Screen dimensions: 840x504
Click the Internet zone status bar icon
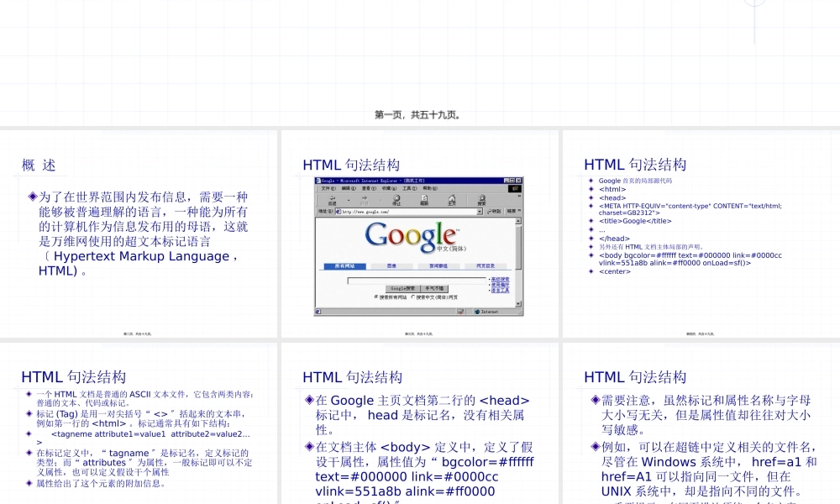(486, 312)
